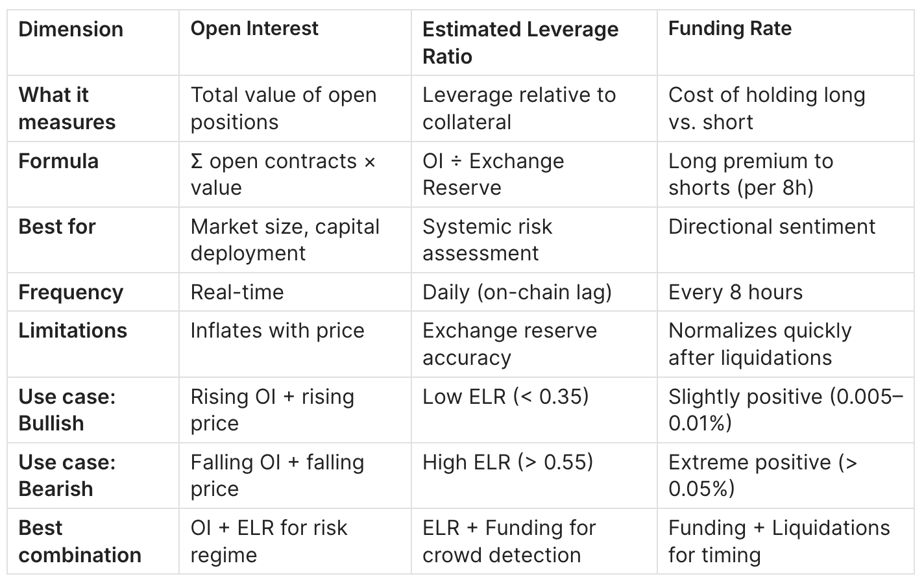Click the "Open Interest" column header
The width and height of the screenshot is (924, 583).
pos(254,29)
